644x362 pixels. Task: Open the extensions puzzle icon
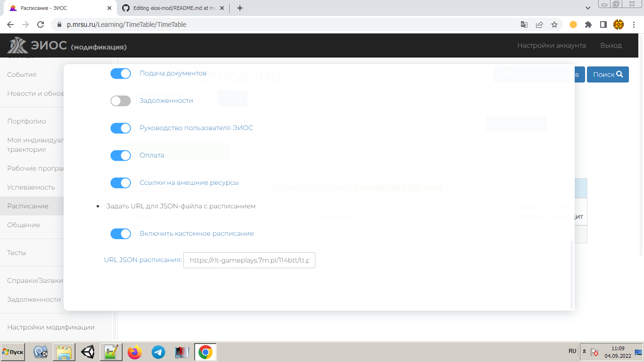[589, 24]
